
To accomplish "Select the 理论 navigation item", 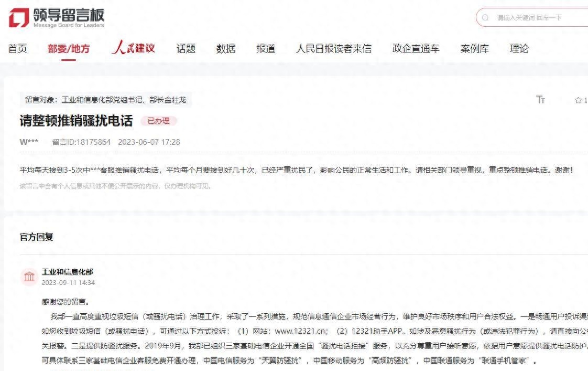I will (519, 49).
